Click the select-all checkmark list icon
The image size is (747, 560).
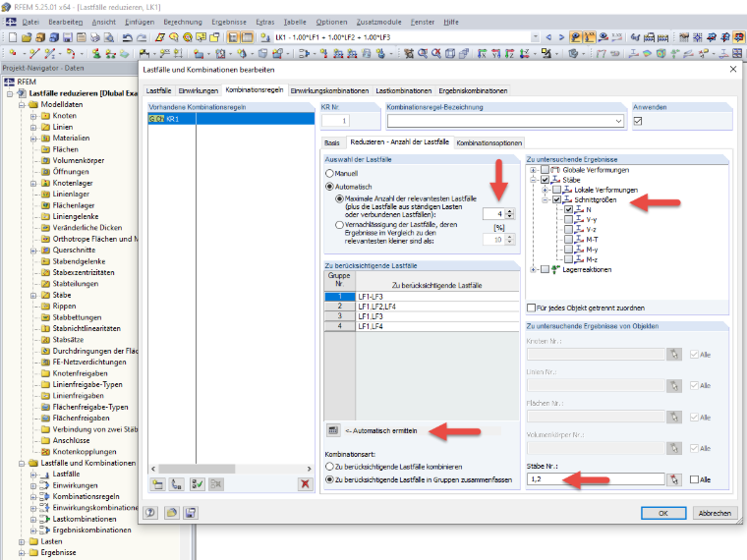pyautogui.click(x=197, y=484)
